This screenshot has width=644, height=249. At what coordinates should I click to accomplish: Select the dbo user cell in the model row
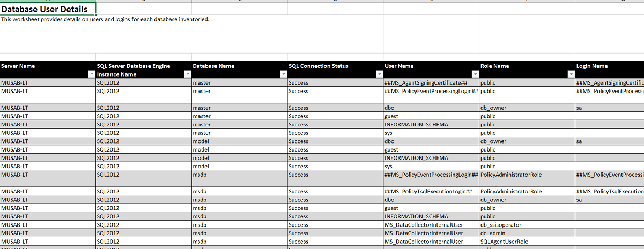(x=432, y=141)
